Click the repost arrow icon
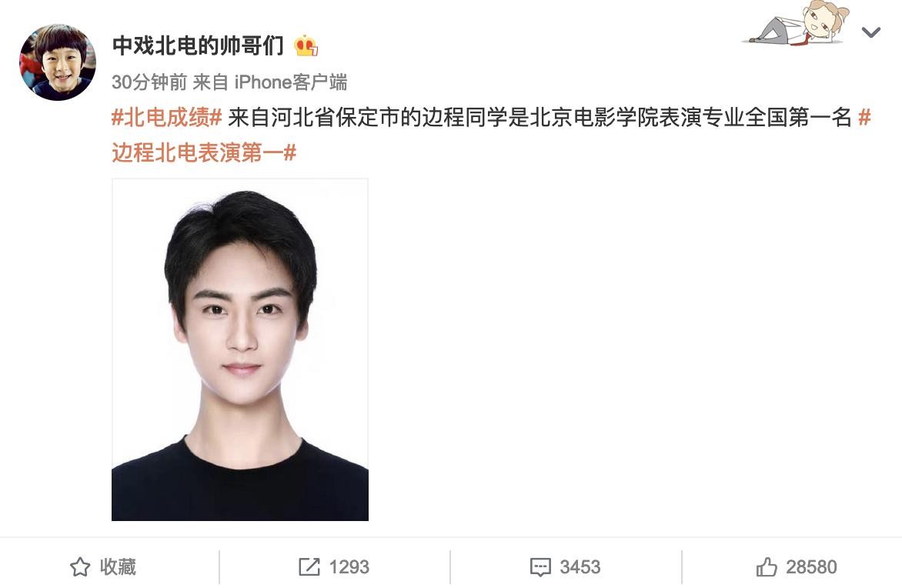Viewport: 902px width, 588px height. 309,567
